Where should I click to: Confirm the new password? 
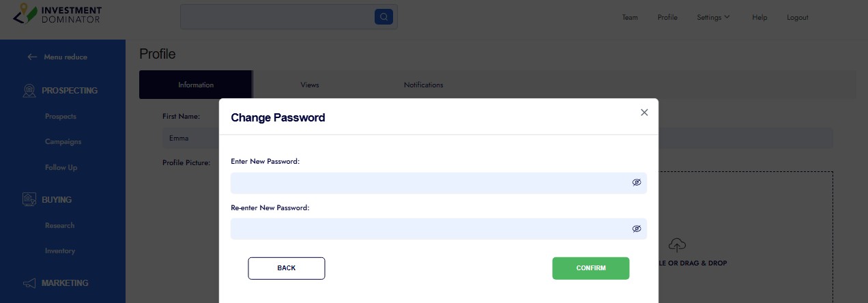(590, 268)
